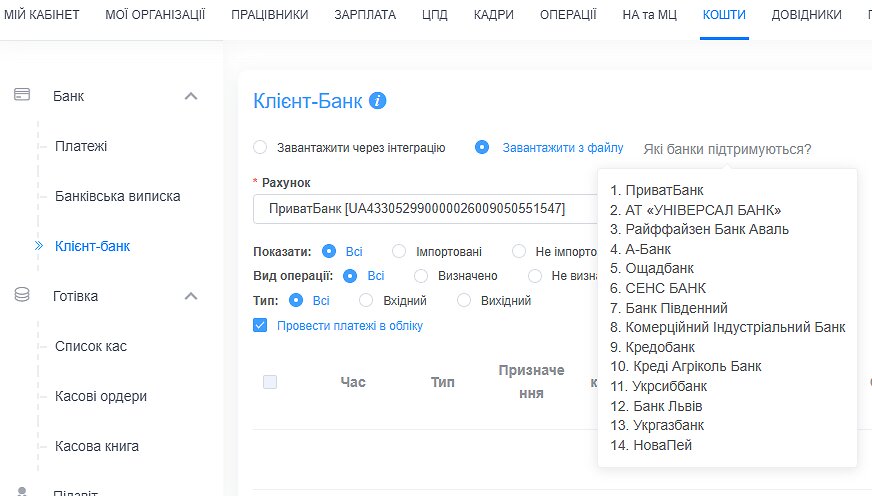The width and height of the screenshot is (872, 496).
Task: Go to Платежі in sidebar
Action: tap(81, 146)
